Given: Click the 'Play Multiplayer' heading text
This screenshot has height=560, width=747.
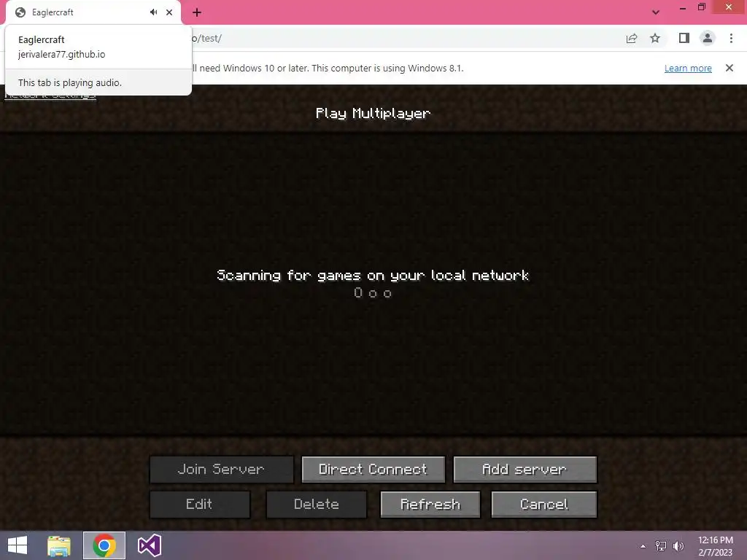Looking at the screenshot, I should [x=373, y=113].
